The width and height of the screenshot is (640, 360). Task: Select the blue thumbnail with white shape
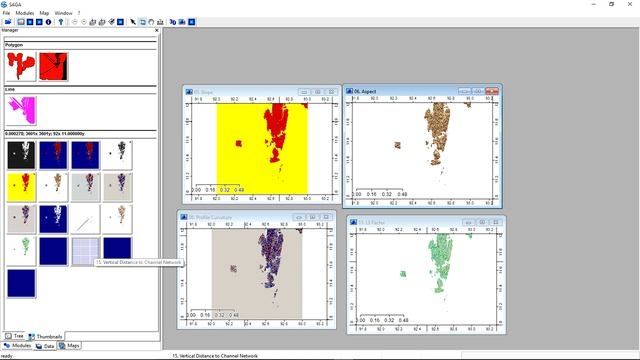coord(53,219)
